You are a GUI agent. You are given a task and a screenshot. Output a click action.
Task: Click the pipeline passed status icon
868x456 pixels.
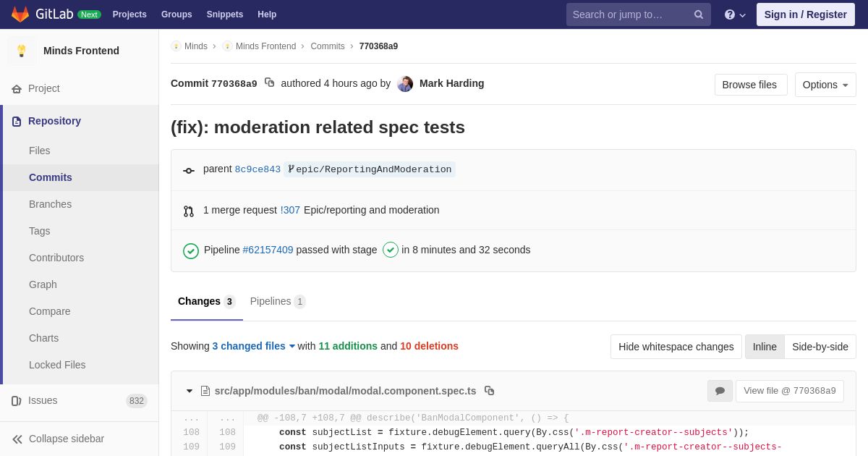point(191,250)
